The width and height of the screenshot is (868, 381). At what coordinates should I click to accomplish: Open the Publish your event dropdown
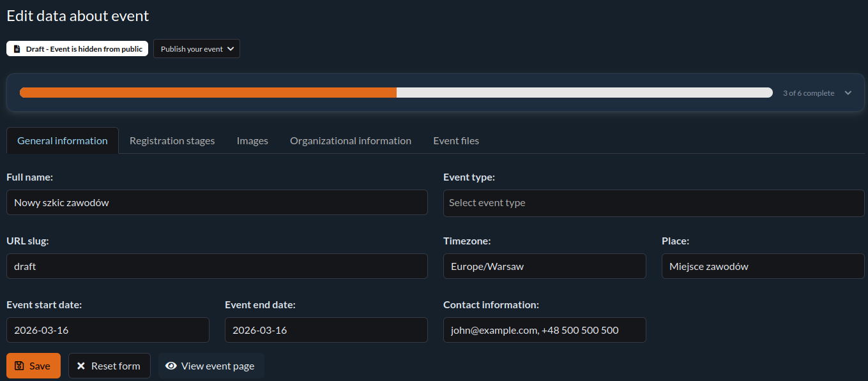pyautogui.click(x=196, y=49)
